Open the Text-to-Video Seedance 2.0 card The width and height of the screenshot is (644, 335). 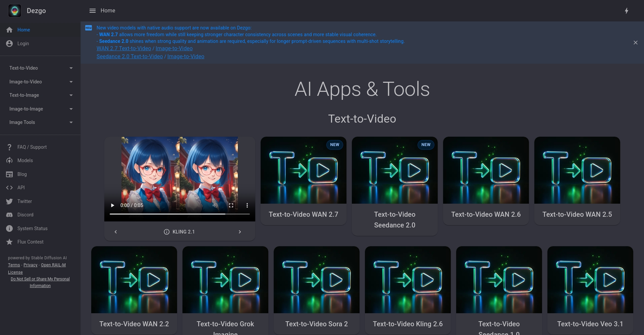395,186
